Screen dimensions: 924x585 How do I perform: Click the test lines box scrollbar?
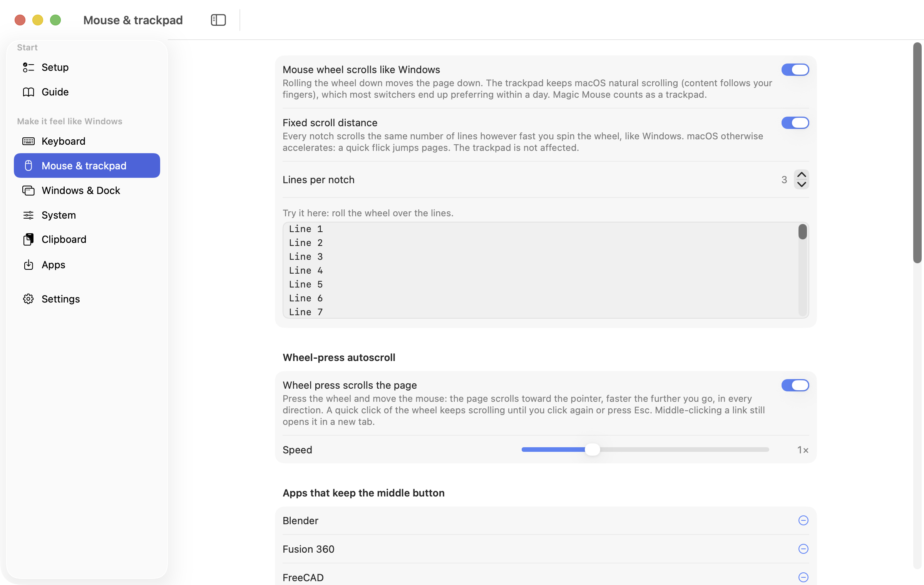tap(802, 270)
